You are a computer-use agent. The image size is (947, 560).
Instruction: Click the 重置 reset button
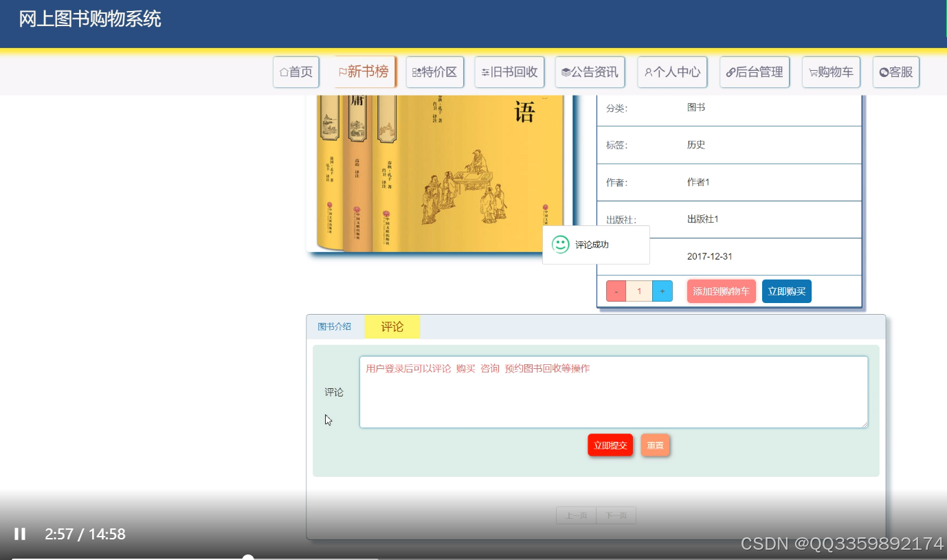655,445
